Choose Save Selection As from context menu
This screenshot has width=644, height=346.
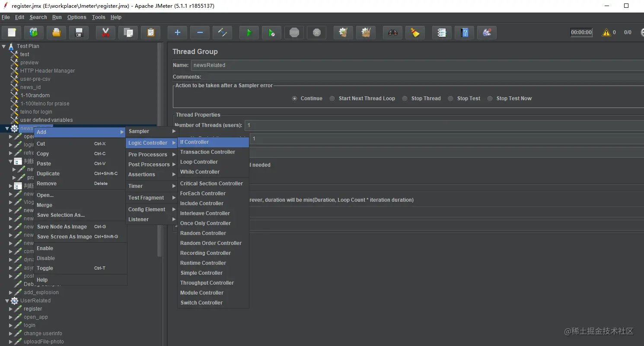(80, 215)
